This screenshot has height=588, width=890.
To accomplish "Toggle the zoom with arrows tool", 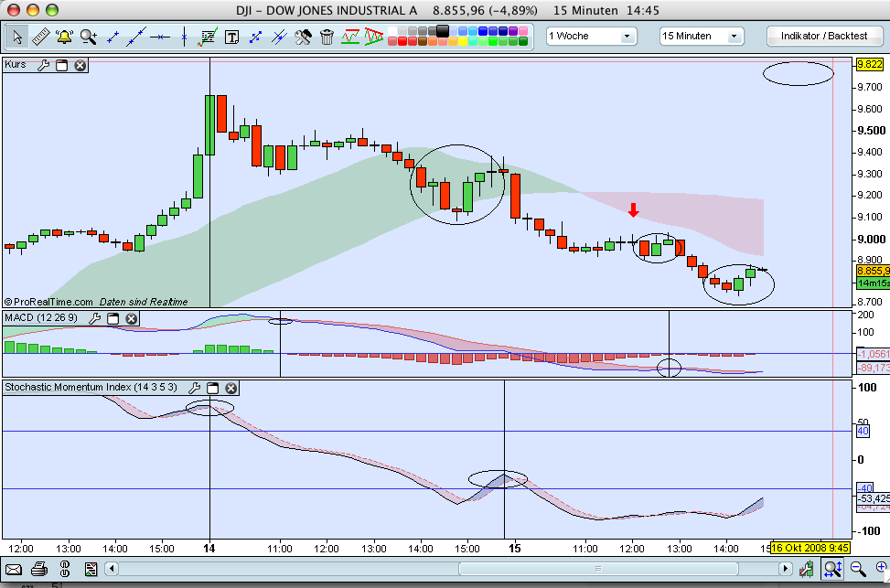I will point(832,568).
